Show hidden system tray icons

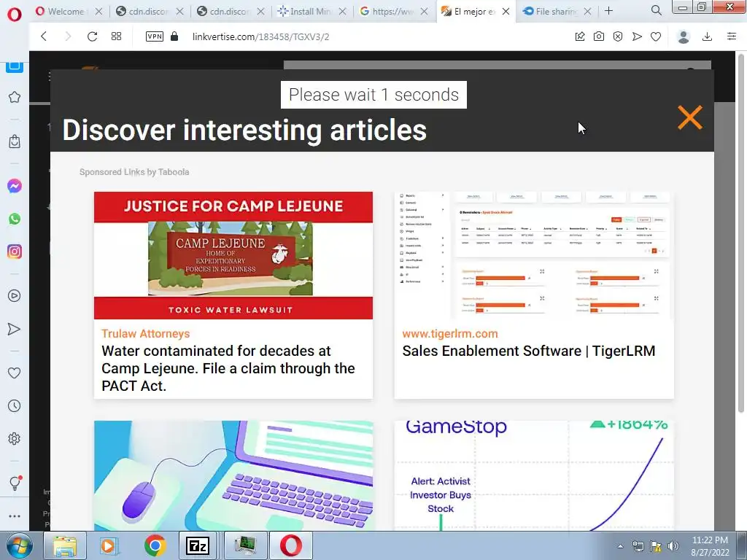coord(620,547)
